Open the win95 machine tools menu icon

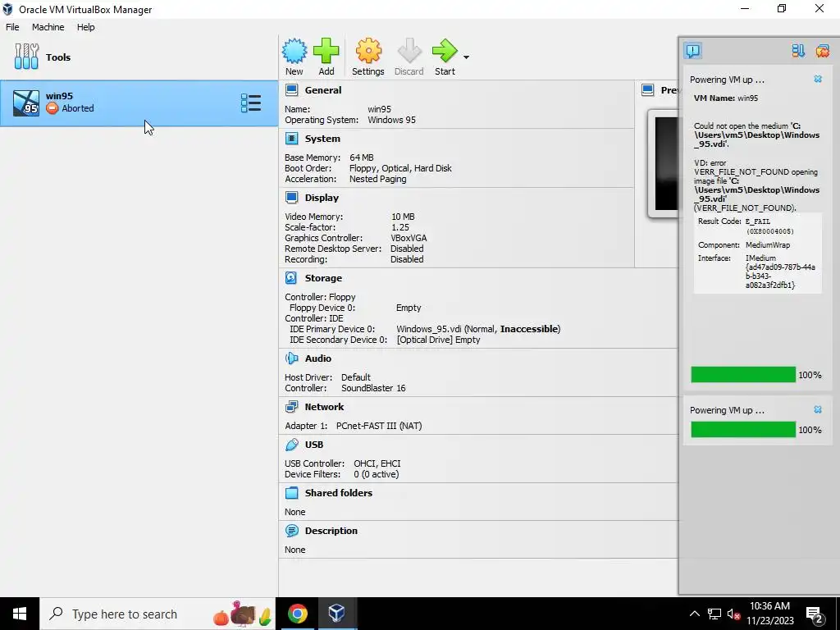pos(251,103)
